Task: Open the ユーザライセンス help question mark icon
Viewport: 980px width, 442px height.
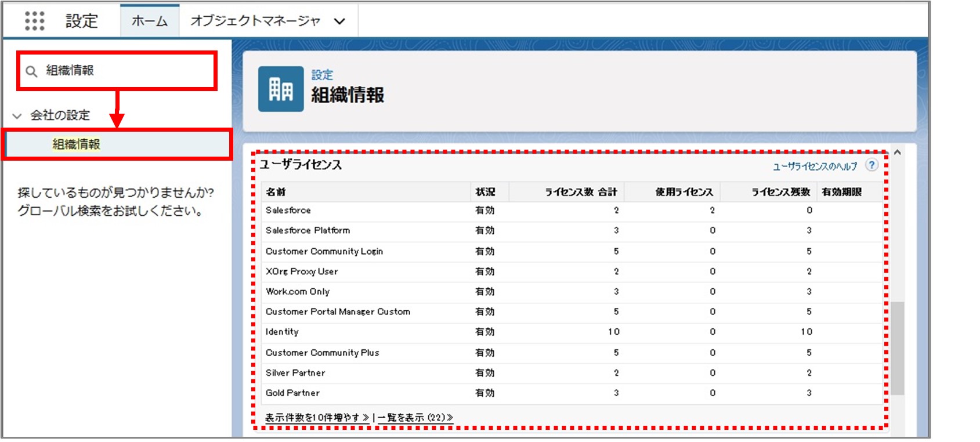Action: click(x=871, y=165)
